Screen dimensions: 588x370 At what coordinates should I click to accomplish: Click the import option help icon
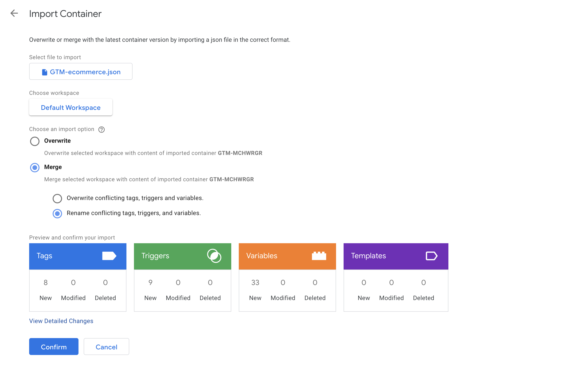point(101,130)
